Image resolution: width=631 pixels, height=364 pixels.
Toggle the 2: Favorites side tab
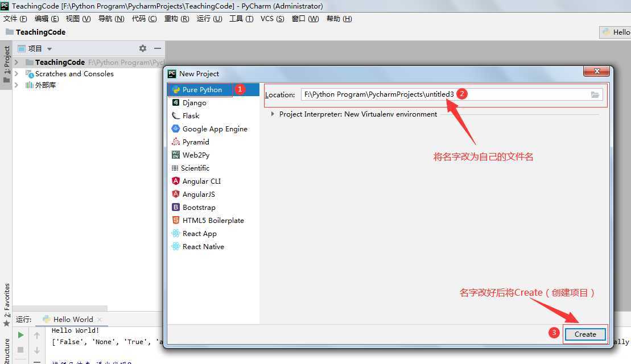(6, 304)
